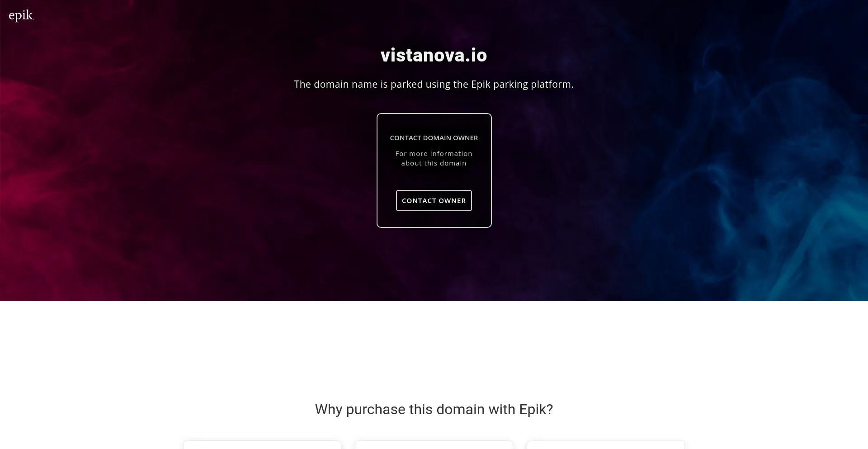Viewport: 868px width, 449px height.
Task: Click the 'For more information' text
Action: [x=434, y=154]
